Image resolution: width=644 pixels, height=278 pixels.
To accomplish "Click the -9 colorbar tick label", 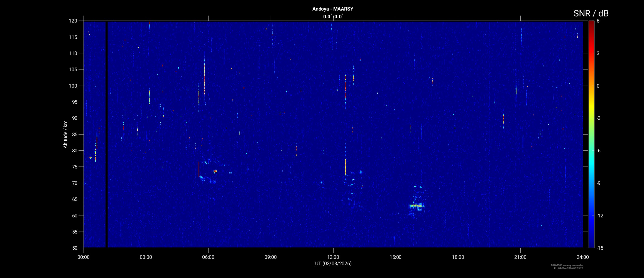I will click(x=599, y=183).
